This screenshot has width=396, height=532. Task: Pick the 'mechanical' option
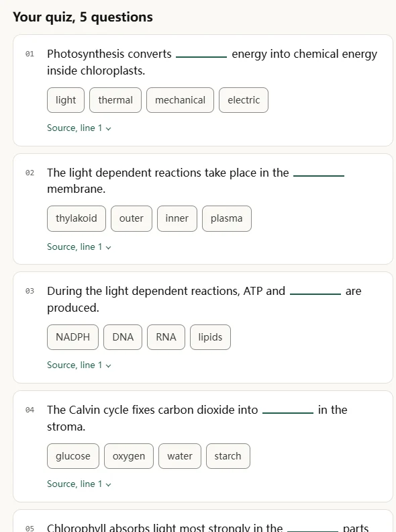pyautogui.click(x=180, y=100)
